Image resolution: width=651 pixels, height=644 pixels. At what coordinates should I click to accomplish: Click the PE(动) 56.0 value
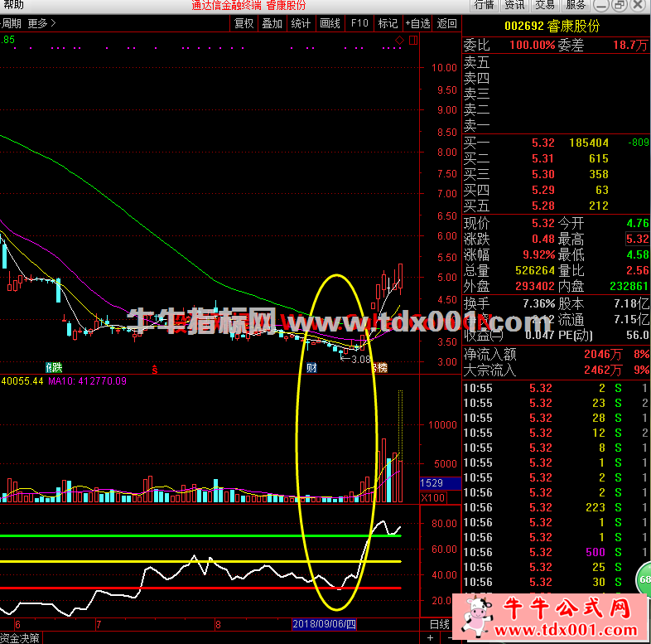point(638,336)
